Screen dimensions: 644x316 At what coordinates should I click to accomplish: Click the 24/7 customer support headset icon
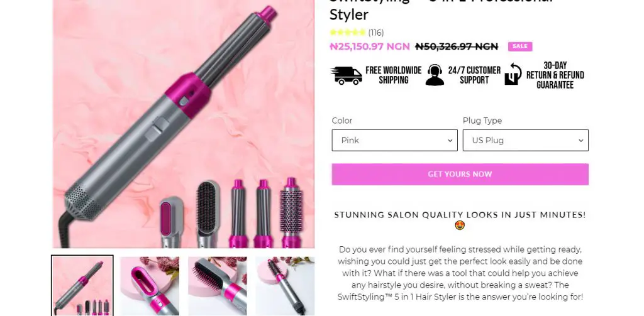(435, 75)
